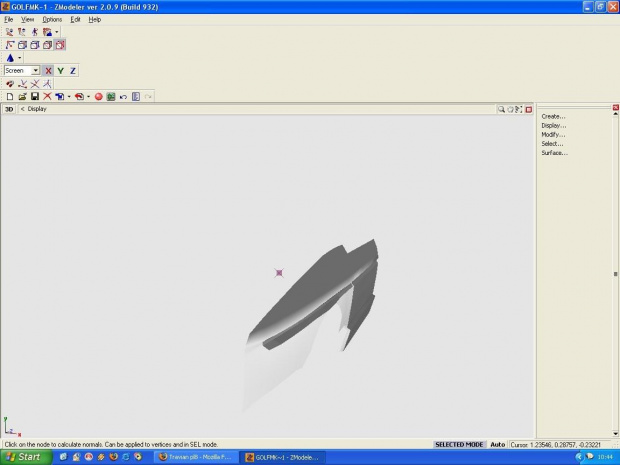The height and width of the screenshot is (465, 620).
Task: Expand the blue cone tool dropdown arrow
Action: 19,58
